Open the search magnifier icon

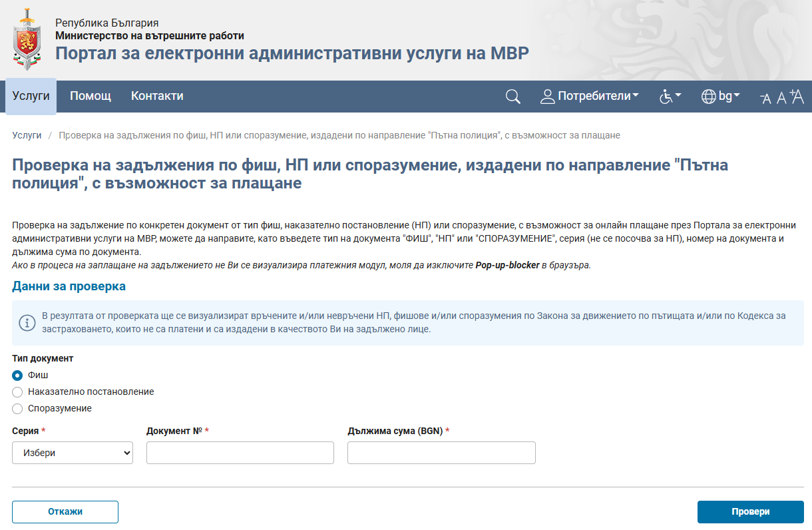pyautogui.click(x=513, y=97)
